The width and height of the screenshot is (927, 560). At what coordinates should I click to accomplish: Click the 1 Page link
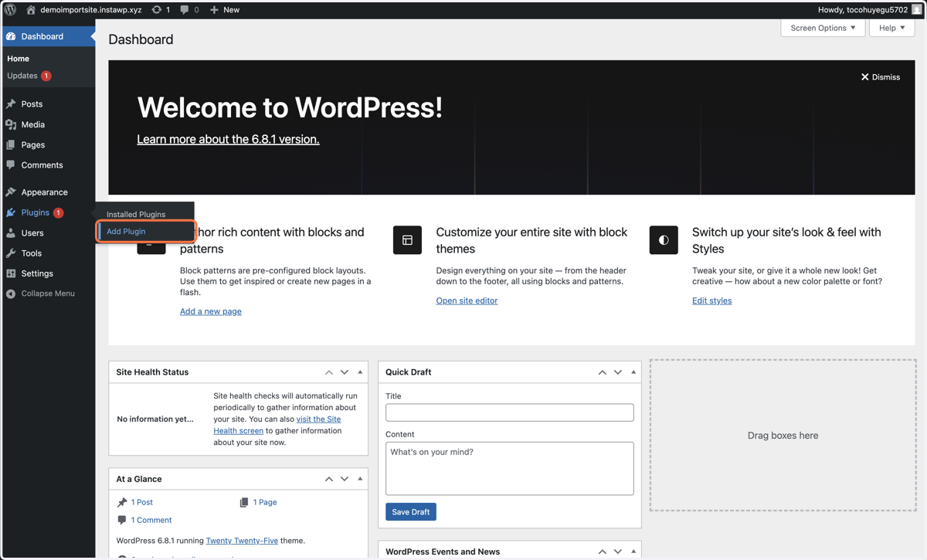coord(265,502)
